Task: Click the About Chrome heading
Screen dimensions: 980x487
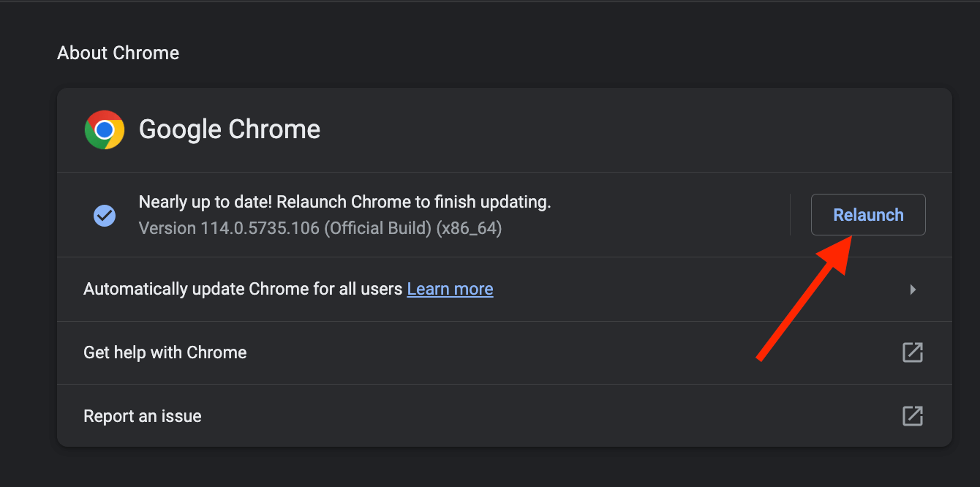Action: [118, 53]
